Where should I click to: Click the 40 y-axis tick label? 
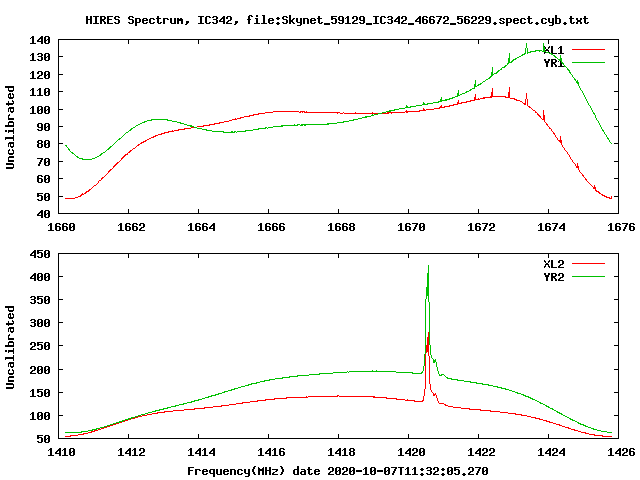[44, 214]
